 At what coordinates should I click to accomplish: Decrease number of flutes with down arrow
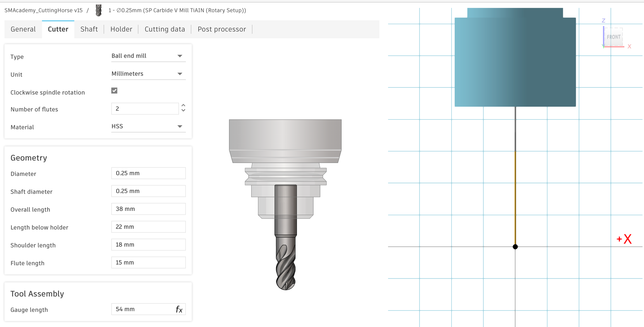coord(183,111)
